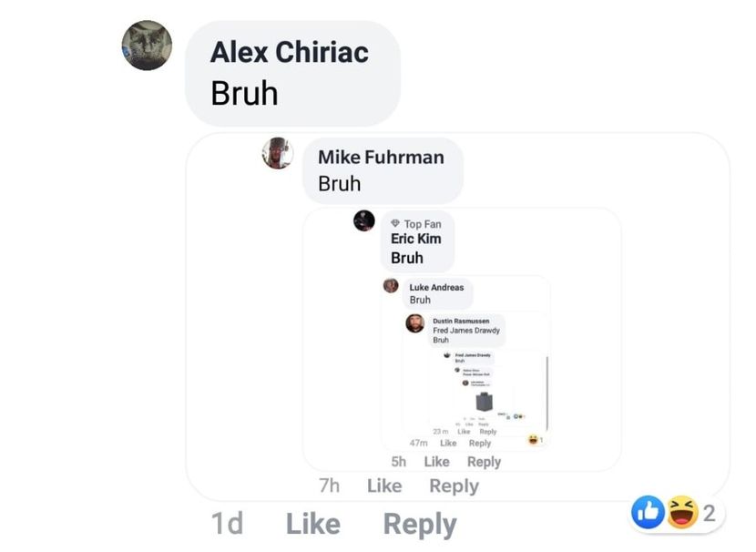756x552 pixels.
Task: Open Alex Chiriac's cat profile picture
Action: tap(147, 46)
